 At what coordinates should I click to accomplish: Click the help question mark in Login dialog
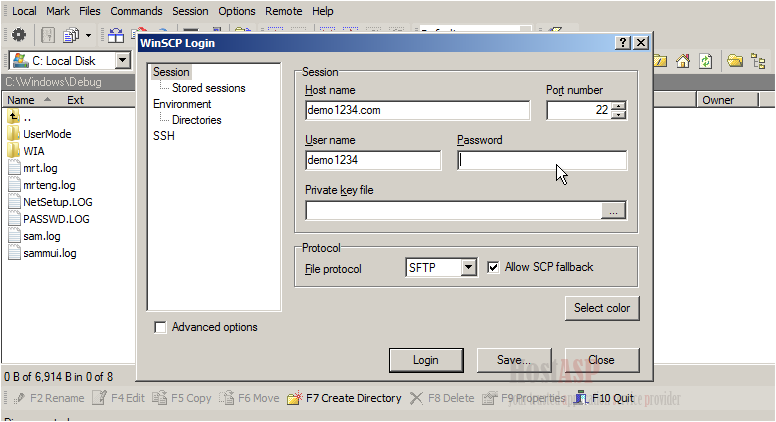pyautogui.click(x=623, y=43)
